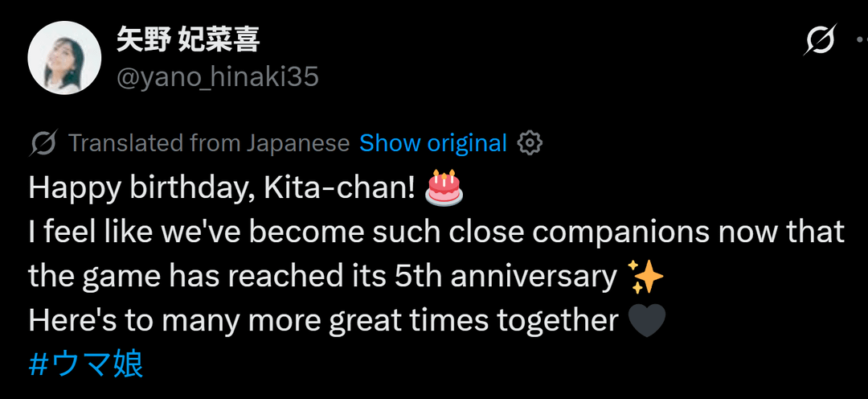
Task: Open the @yano_hinaki35 handle
Action: click(218, 77)
